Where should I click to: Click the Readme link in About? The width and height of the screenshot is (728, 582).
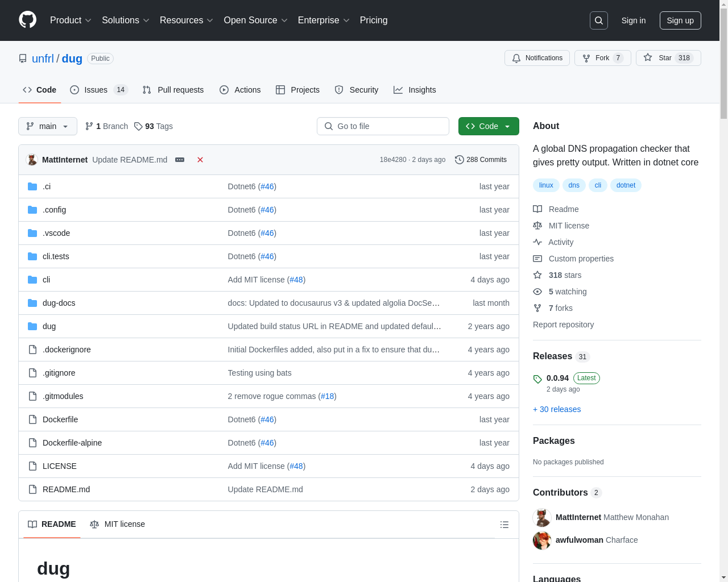click(x=556, y=209)
